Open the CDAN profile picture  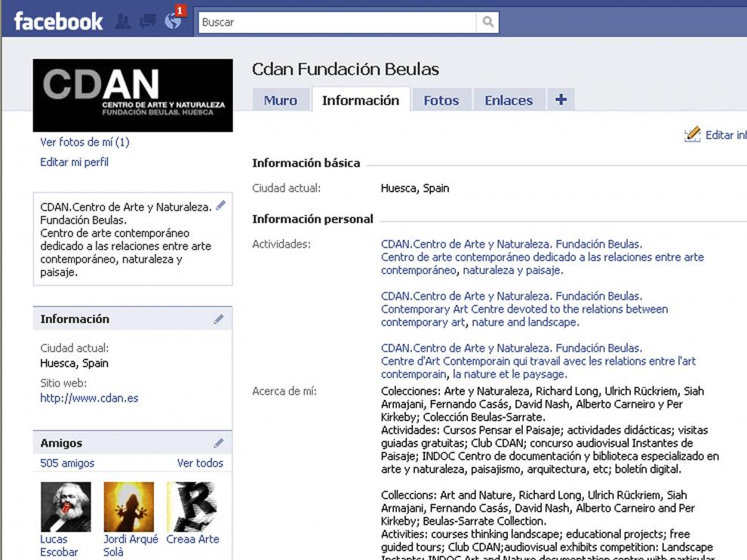(133, 95)
